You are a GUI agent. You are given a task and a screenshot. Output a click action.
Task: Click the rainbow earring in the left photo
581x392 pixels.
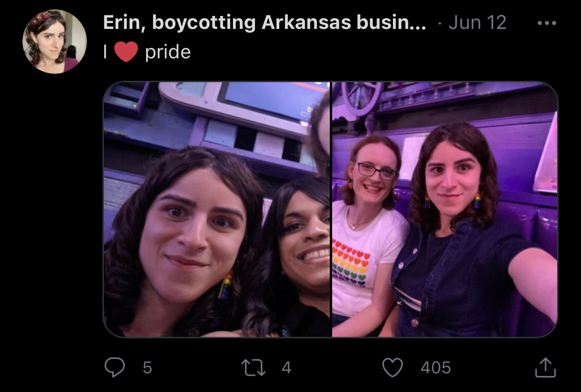(x=225, y=285)
